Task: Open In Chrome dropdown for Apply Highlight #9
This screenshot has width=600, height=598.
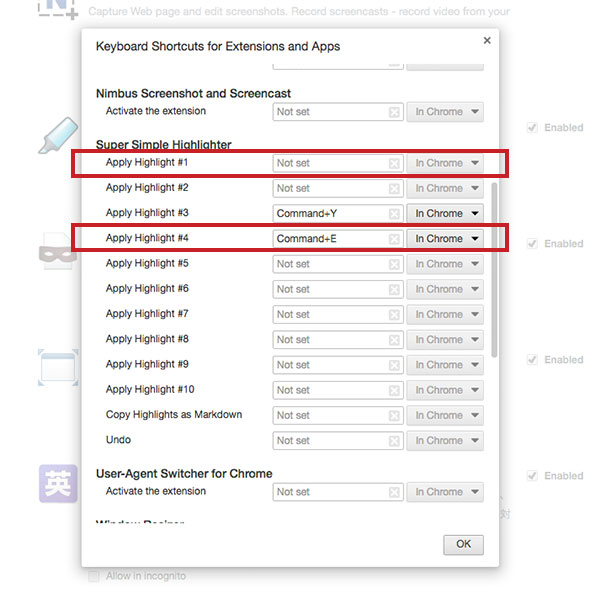Action: pos(445,365)
